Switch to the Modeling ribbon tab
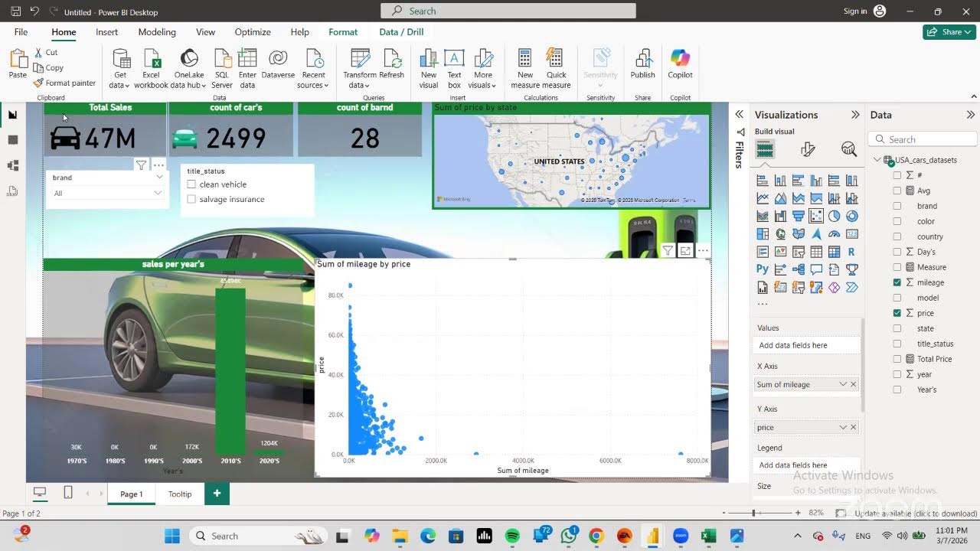Screen dimensions: 980x551 pyautogui.click(x=157, y=32)
